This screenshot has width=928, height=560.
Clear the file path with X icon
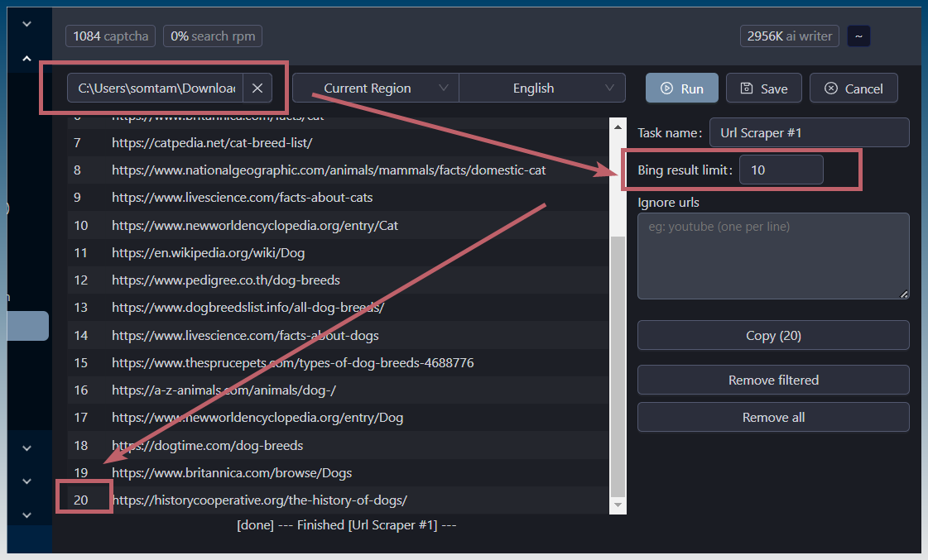coord(257,89)
